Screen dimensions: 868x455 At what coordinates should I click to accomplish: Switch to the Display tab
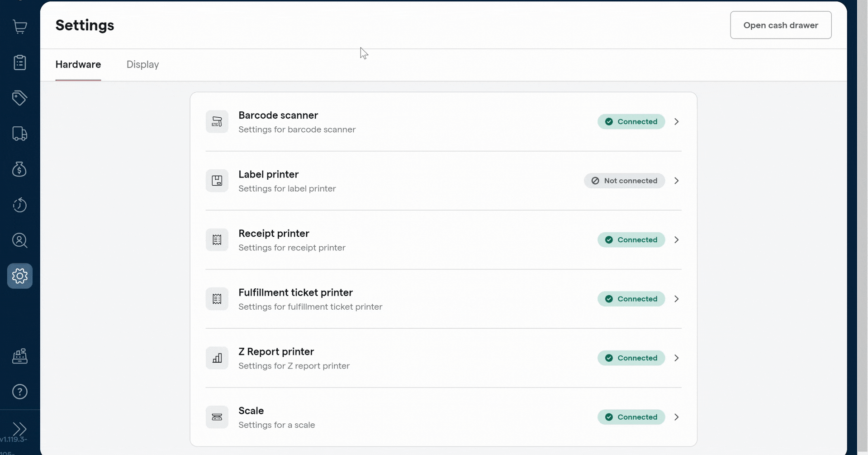pyautogui.click(x=142, y=64)
